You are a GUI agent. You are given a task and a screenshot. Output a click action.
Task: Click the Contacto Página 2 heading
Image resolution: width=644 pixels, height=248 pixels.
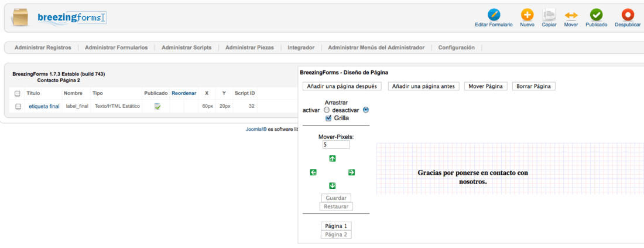tap(59, 80)
